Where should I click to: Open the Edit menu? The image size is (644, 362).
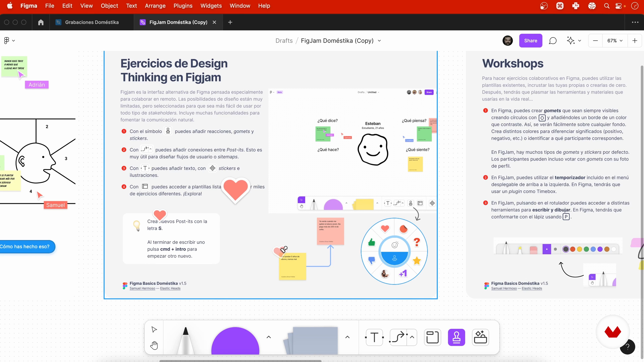67,6
